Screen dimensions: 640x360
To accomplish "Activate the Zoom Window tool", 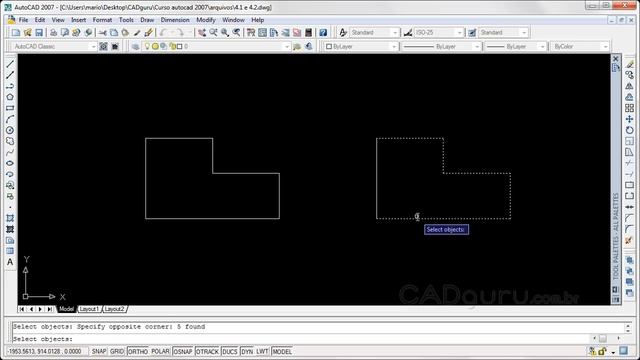I will (225, 33).
